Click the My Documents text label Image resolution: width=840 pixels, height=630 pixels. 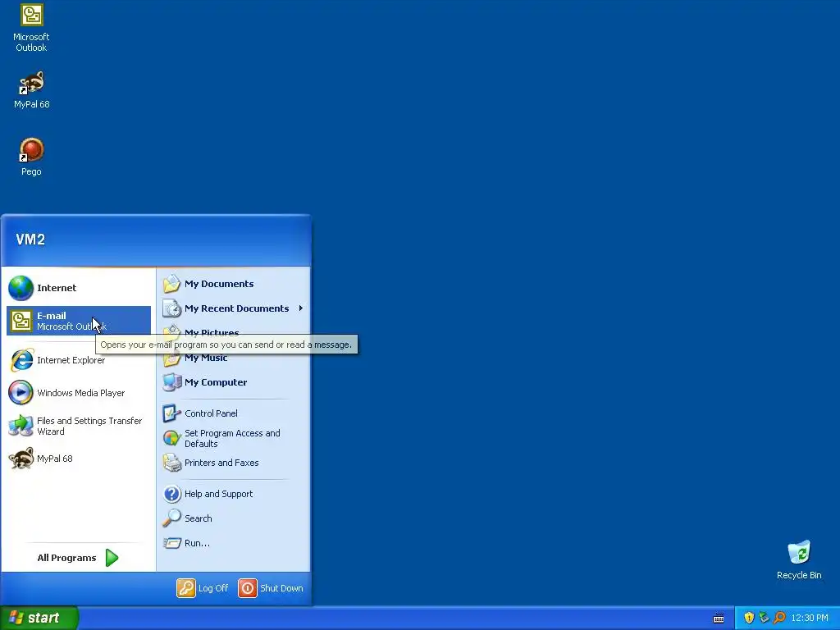(x=219, y=284)
